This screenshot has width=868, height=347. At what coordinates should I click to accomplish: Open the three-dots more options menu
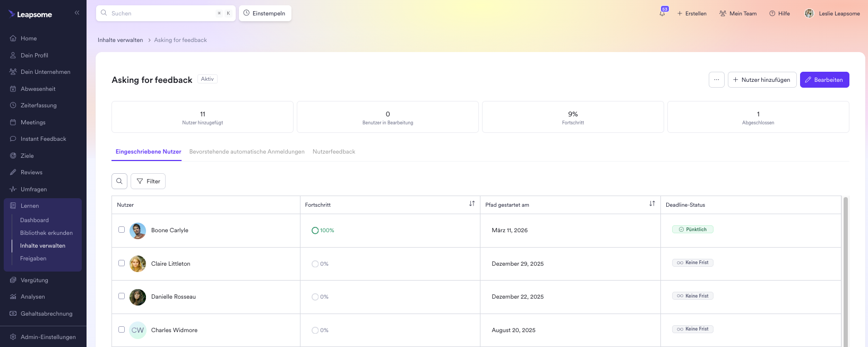716,80
